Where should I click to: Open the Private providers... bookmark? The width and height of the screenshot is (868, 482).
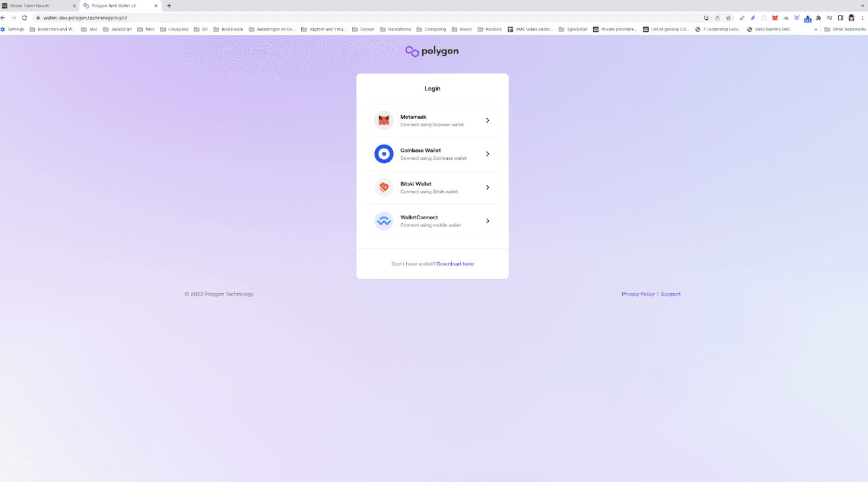(x=615, y=29)
